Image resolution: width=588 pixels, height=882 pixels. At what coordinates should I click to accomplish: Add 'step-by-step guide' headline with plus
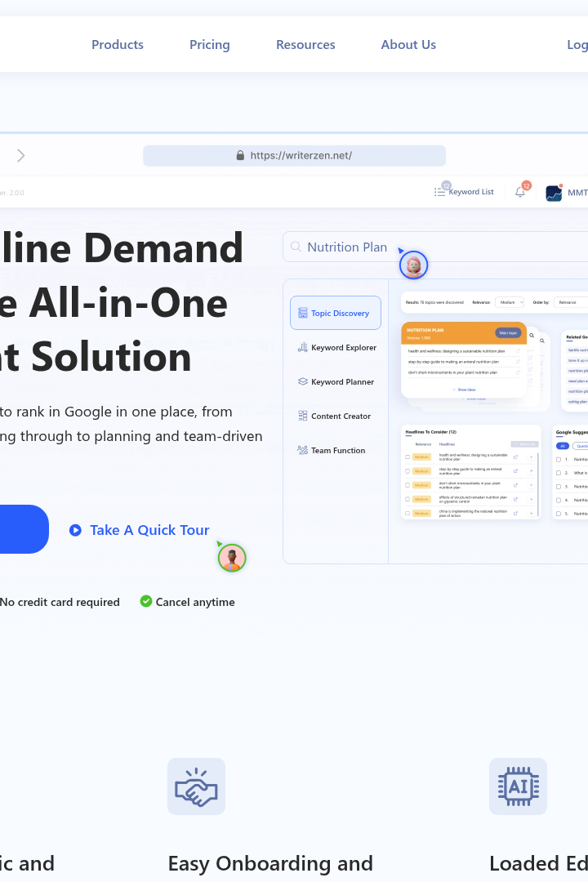tap(531, 471)
